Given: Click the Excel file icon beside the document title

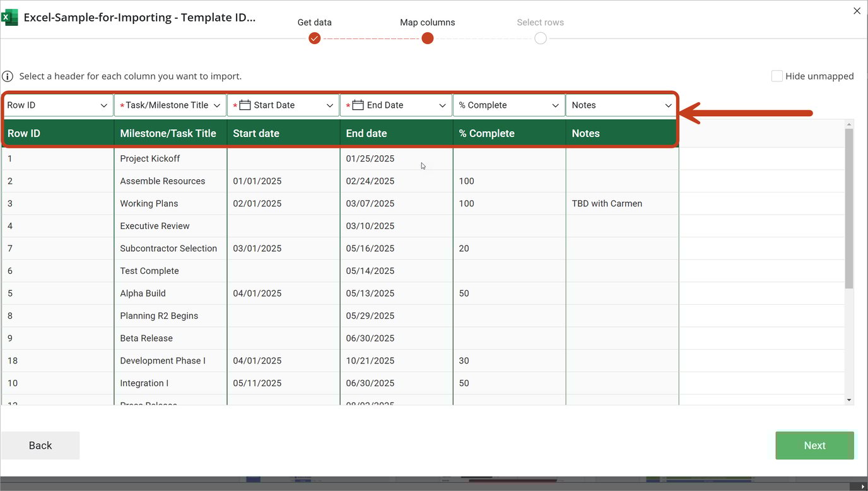Looking at the screenshot, I should click(x=9, y=17).
